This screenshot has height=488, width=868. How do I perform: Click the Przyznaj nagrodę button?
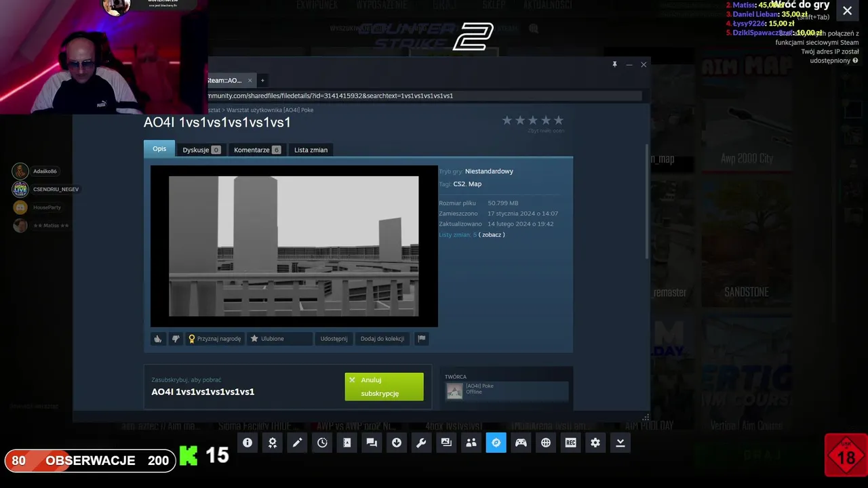click(x=215, y=339)
